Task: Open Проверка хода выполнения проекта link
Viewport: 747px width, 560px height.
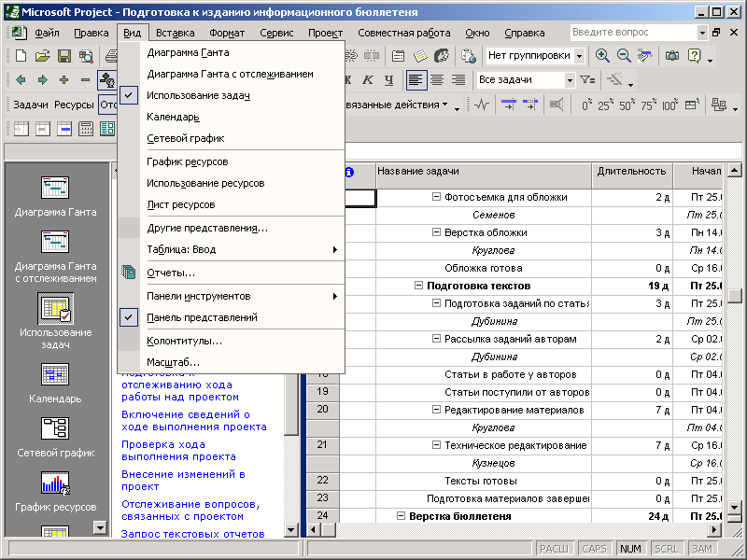Action: (x=178, y=451)
